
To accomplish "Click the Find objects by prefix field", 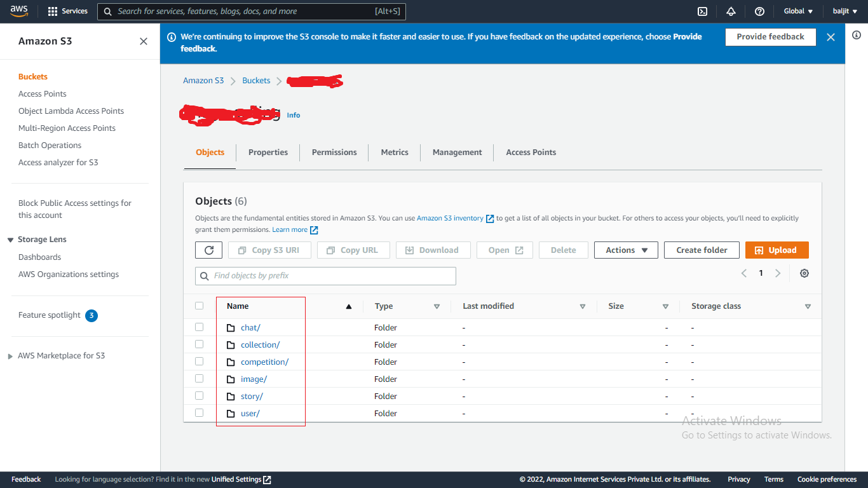I will 325,276.
